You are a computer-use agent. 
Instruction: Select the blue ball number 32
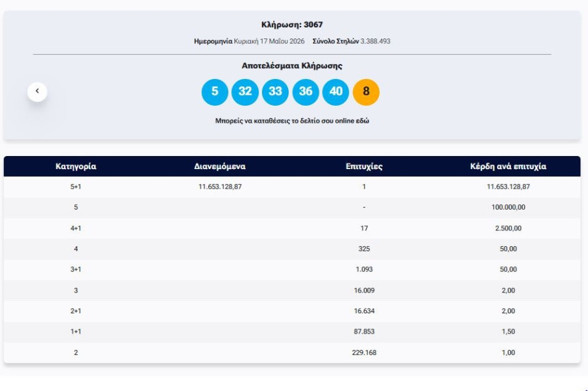tap(245, 92)
